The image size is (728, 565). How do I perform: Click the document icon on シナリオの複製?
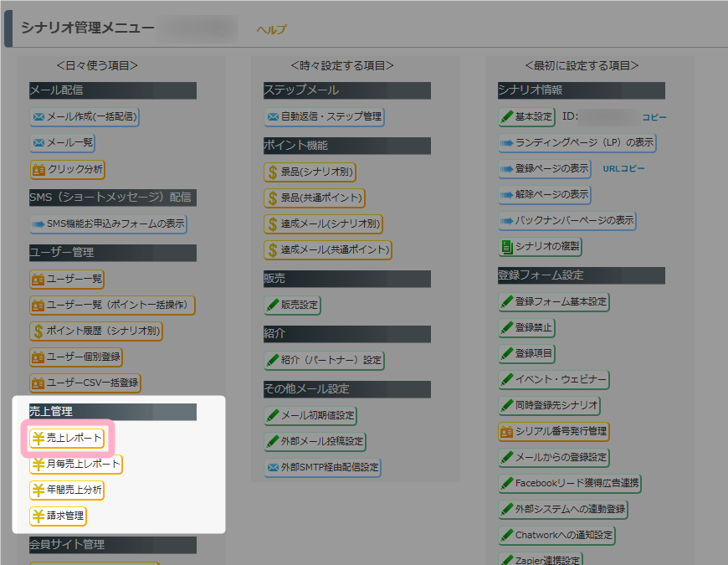click(506, 246)
